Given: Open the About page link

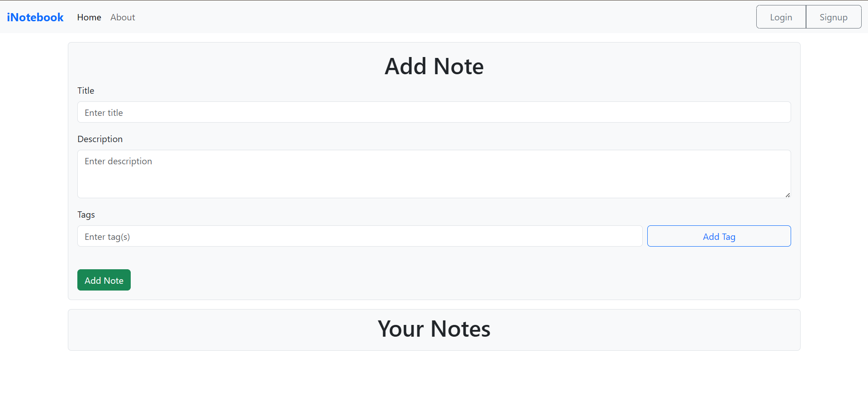Looking at the screenshot, I should 123,17.
